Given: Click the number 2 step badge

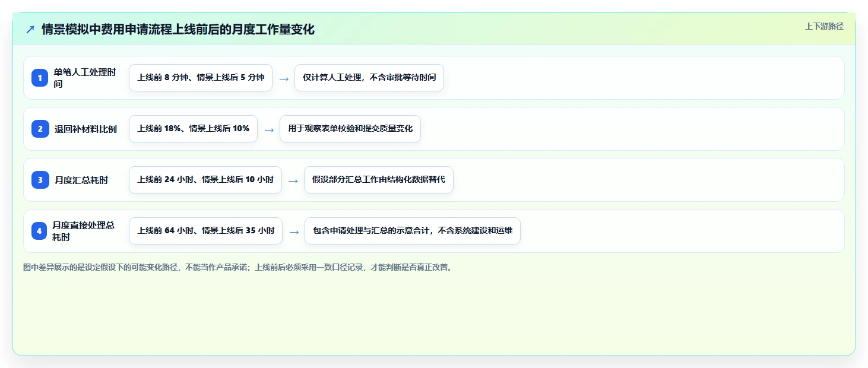Looking at the screenshot, I should [x=40, y=129].
